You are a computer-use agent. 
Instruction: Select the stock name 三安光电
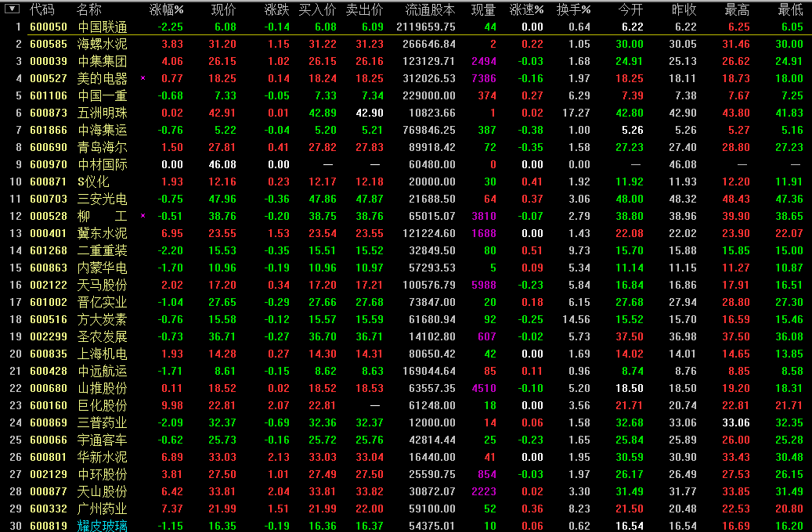(102, 199)
